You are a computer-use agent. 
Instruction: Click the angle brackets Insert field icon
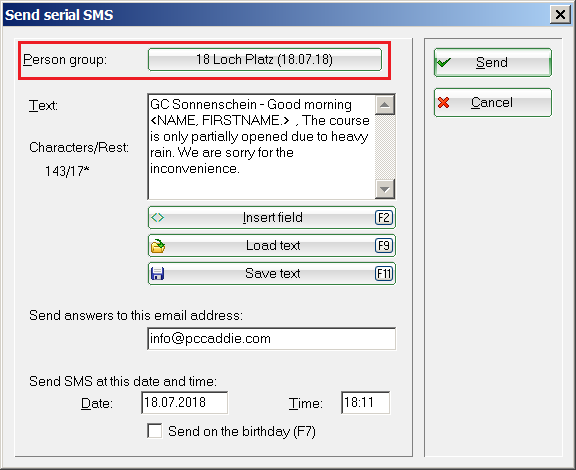click(158, 218)
